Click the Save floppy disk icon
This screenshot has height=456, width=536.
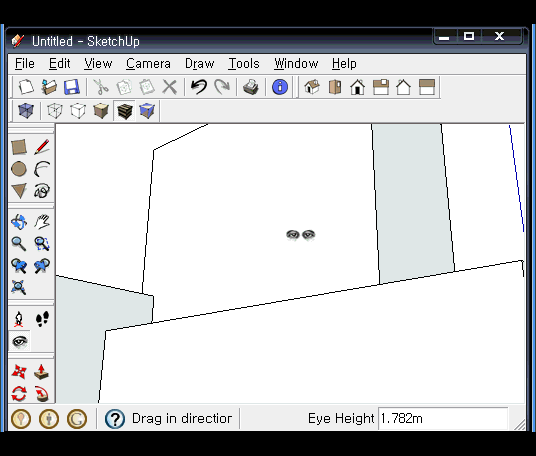tap(72, 87)
